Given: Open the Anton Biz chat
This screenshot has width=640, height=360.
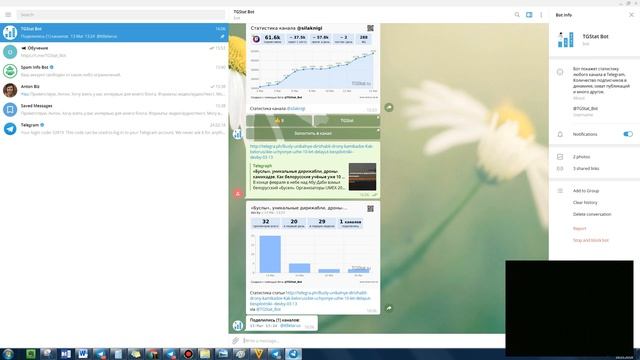Looking at the screenshot, I should [114, 90].
